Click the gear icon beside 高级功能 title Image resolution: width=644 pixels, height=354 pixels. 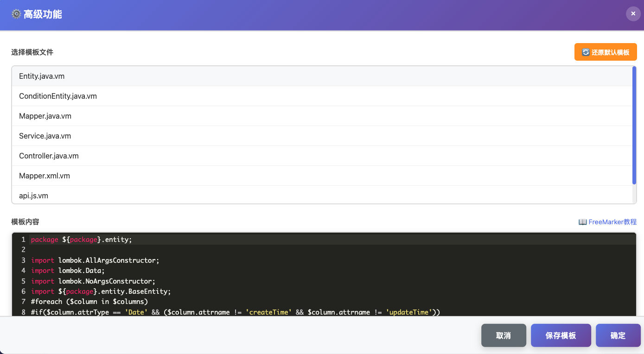(x=16, y=14)
